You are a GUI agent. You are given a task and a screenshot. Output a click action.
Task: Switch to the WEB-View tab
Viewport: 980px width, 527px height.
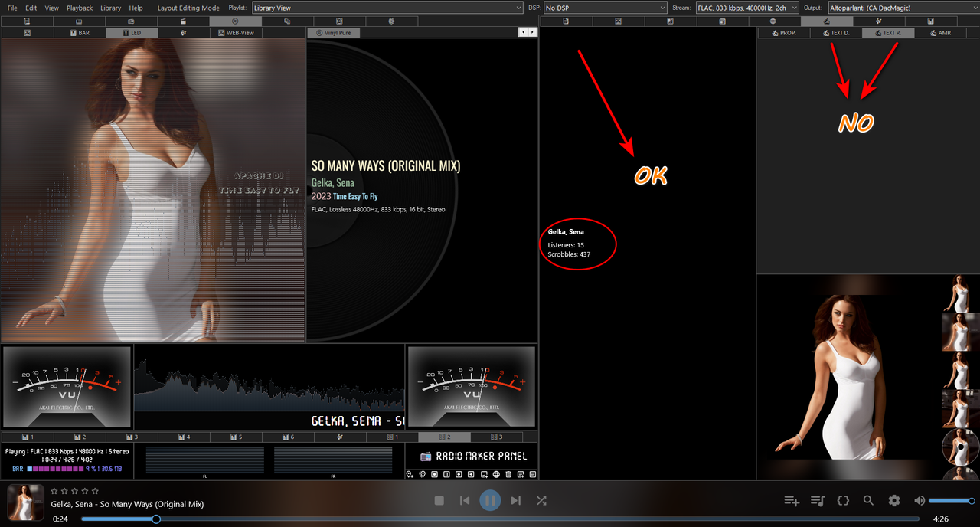pos(236,33)
